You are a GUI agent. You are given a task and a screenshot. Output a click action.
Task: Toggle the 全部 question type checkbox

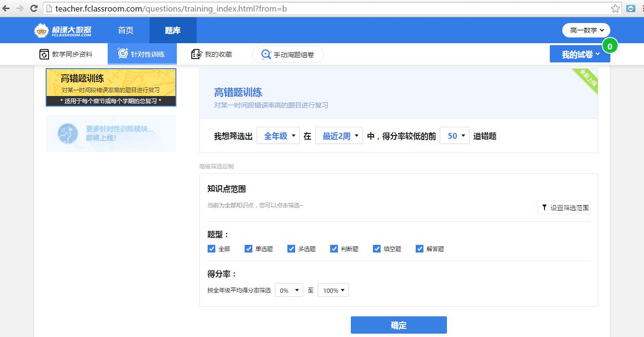click(x=211, y=249)
